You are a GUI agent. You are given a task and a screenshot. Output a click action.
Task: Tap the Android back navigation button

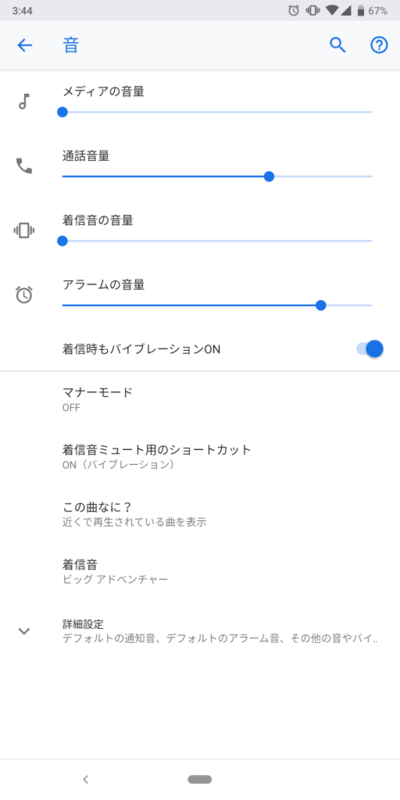pos(86,779)
